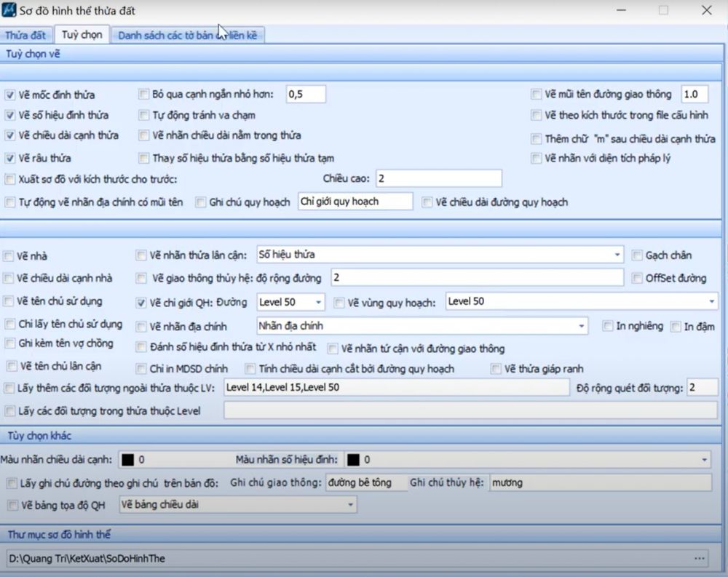Open 'Vẽ bảng chiều dài' dropdown
This screenshot has width=728, height=577.
tap(351, 504)
